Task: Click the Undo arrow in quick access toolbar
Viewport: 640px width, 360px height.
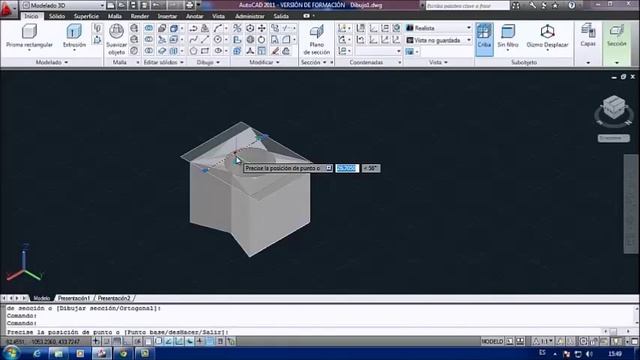Action: click(x=156, y=5)
